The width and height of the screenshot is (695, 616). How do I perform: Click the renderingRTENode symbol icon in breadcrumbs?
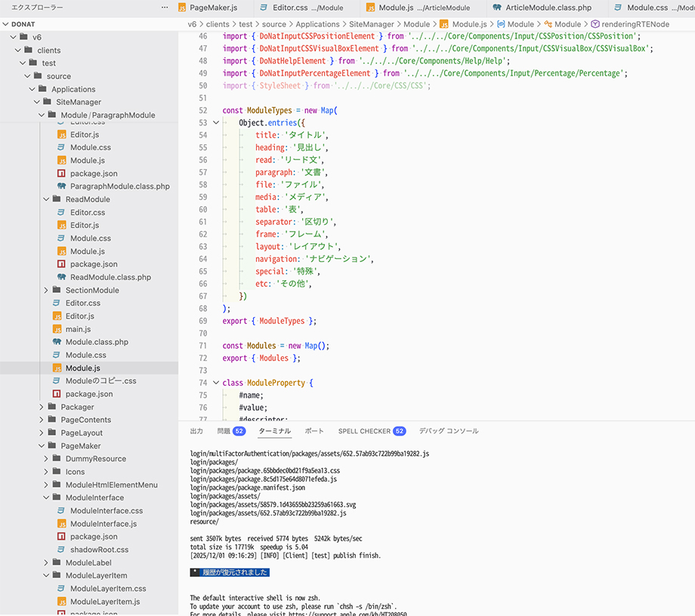point(595,24)
